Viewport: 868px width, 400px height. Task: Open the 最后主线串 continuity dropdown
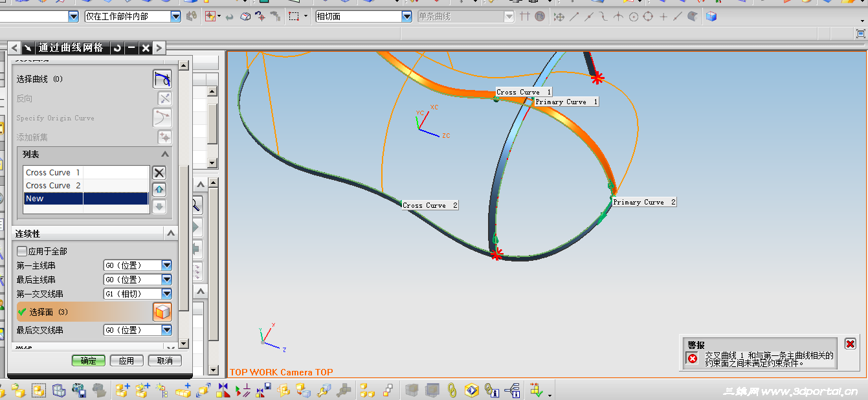click(167, 280)
